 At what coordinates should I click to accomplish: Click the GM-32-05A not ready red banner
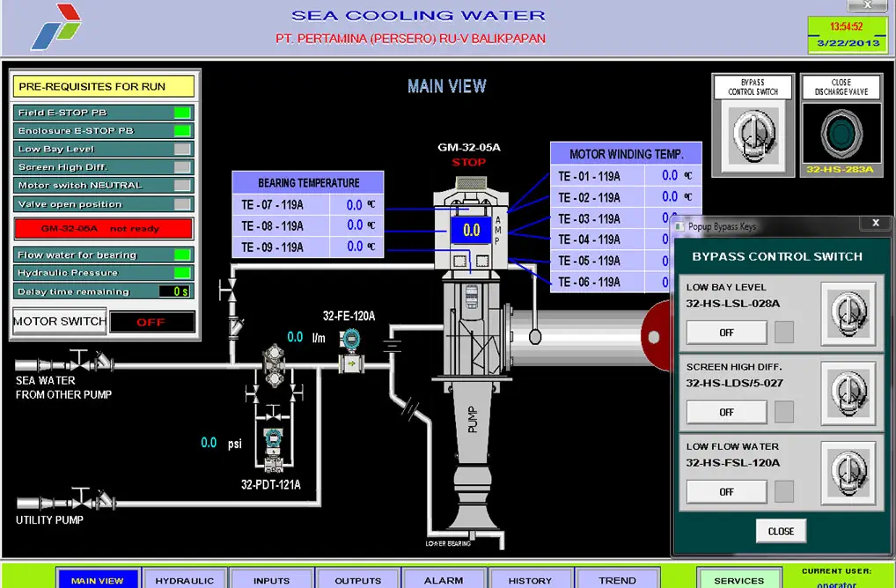[104, 229]
